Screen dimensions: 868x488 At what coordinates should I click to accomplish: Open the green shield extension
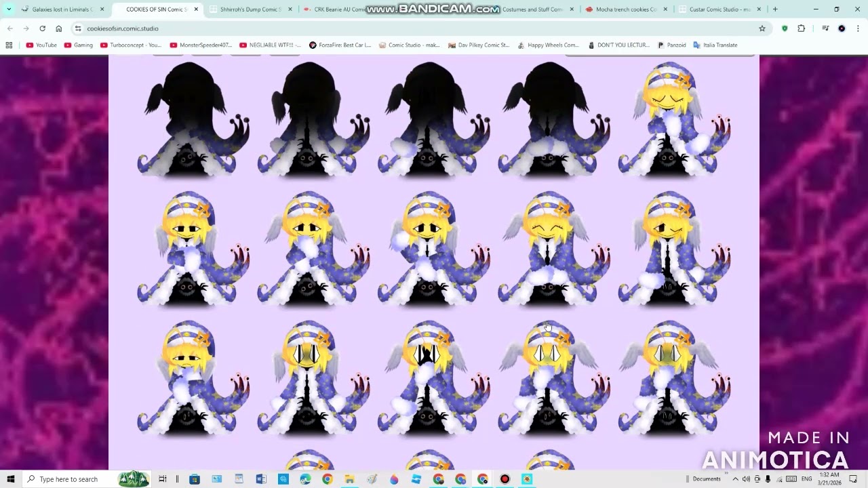point(785,28)
